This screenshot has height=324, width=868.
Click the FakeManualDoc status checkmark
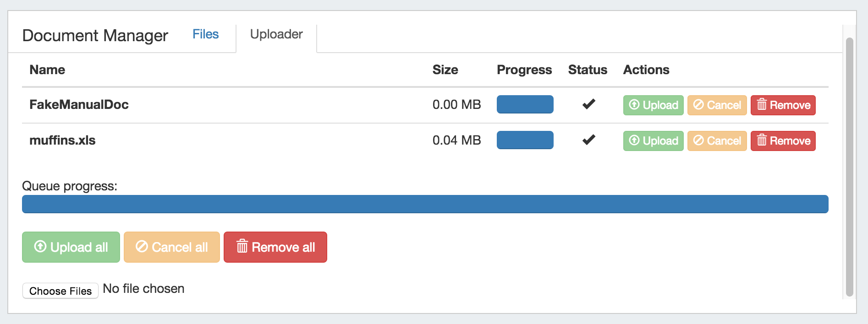588,104
